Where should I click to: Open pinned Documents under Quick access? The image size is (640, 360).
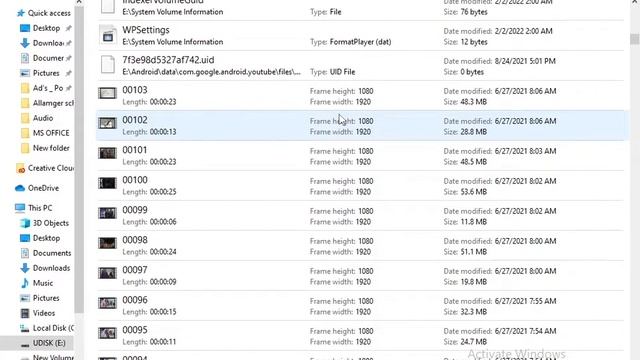pos(48,58)
